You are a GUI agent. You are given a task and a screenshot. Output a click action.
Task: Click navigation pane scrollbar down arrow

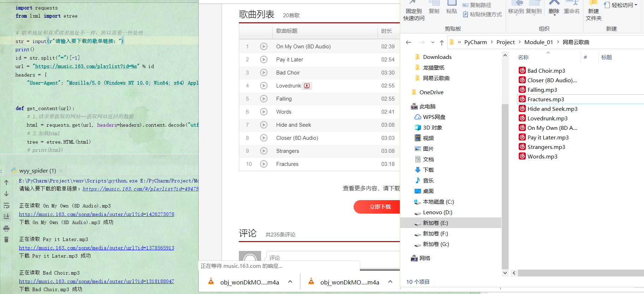click(505, 273)
